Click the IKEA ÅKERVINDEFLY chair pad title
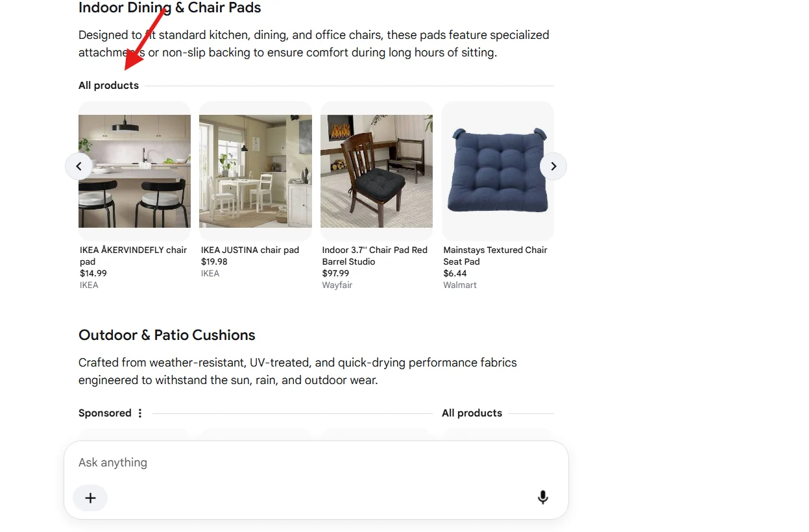Viewport: 809px width, 532px height. click(x=134, y=256)
